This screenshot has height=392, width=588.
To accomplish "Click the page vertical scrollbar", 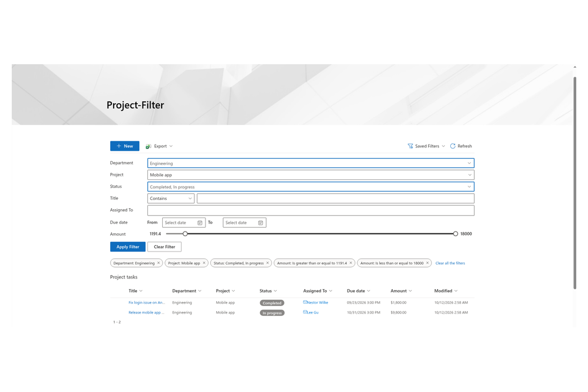I will point(575,182).
